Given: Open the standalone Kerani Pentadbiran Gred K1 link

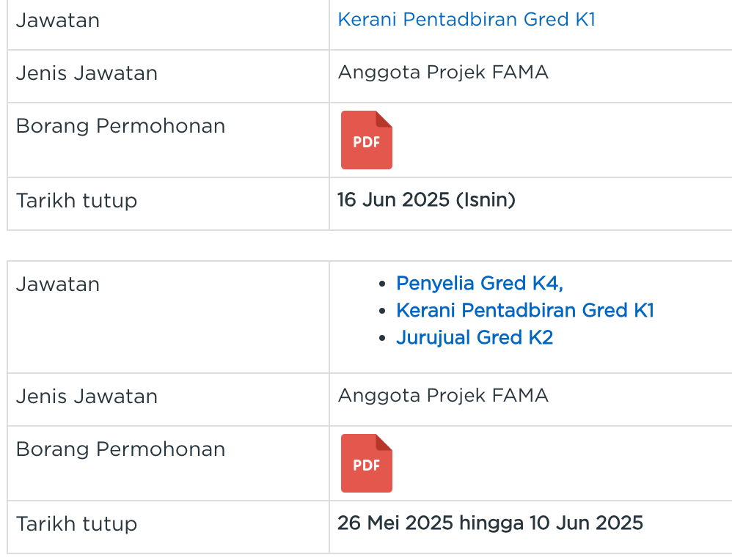Looking at the screenshot, I should click(466, 20).
